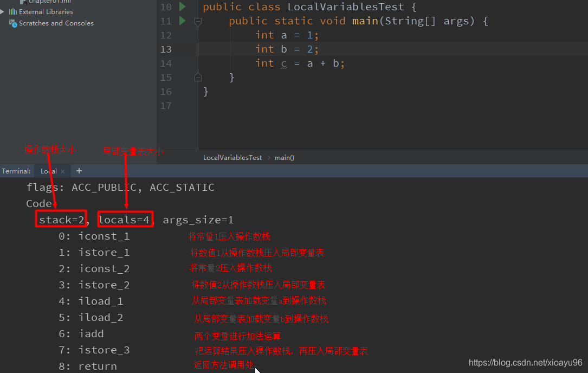Select External Libraries in project tree
588x373 pixels.
point(46,11)
